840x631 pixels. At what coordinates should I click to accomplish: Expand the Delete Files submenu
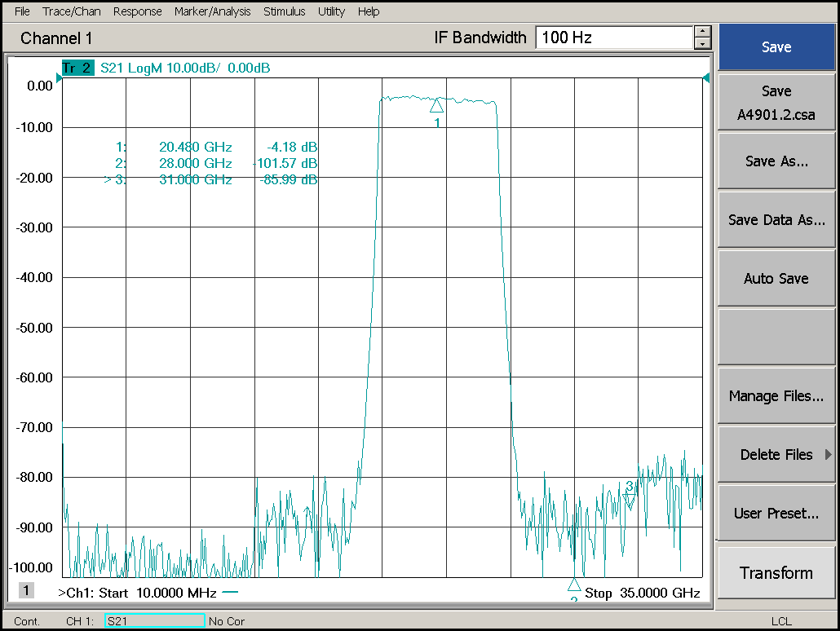(x=776, y=455)
